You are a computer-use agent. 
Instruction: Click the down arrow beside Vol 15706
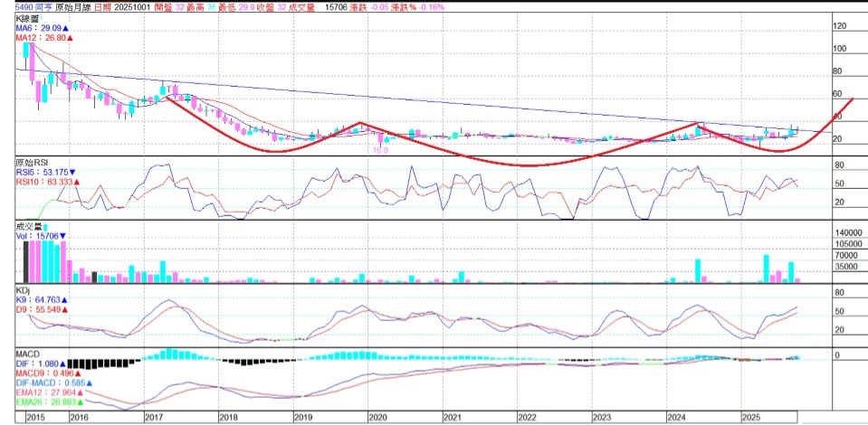coord(62,235)
